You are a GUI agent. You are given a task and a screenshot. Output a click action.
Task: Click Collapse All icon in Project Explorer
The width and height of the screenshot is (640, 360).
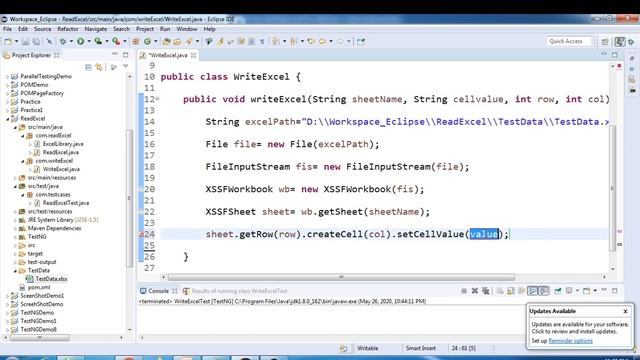88,67
